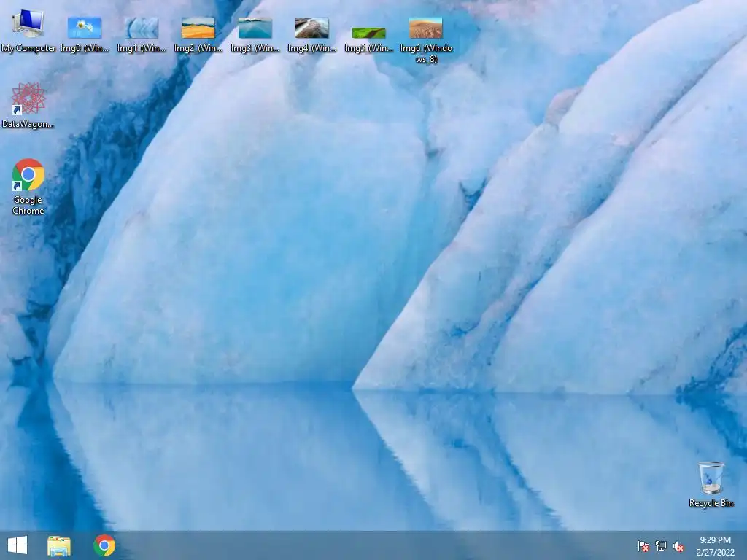Open the network status tray icon
Screen dimensions: 747x560
[x=661, y=546]
